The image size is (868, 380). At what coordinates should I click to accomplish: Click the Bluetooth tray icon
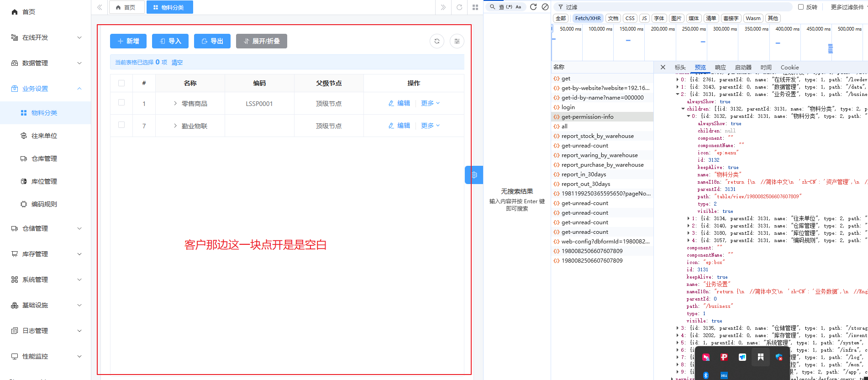coord(705,375)
